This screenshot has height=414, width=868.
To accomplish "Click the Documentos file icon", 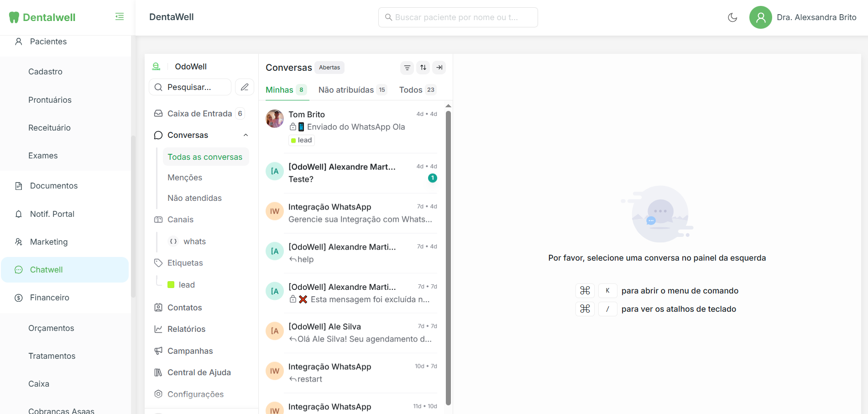I will (x=19, y=186).
